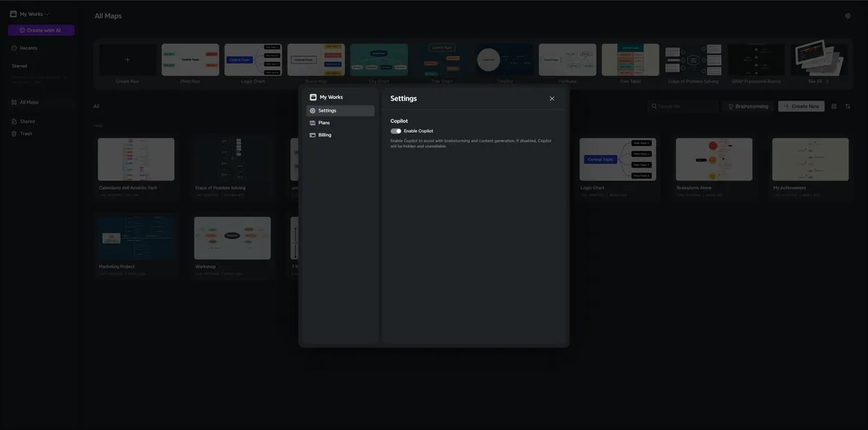Viewport: 868px width, 430px height.
Task: Choose the Org Chart template
Action: pos(379,64)
